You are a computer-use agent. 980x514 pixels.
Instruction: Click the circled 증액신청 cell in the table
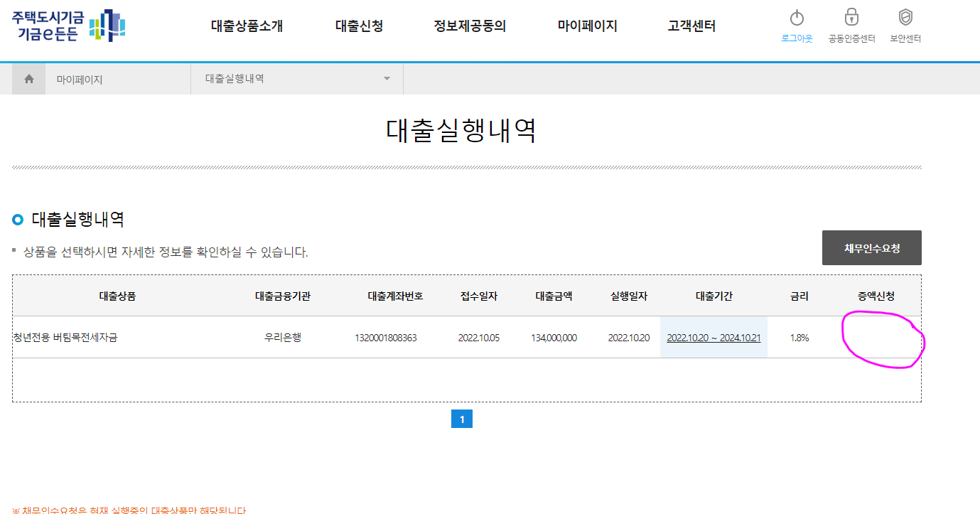879,338
